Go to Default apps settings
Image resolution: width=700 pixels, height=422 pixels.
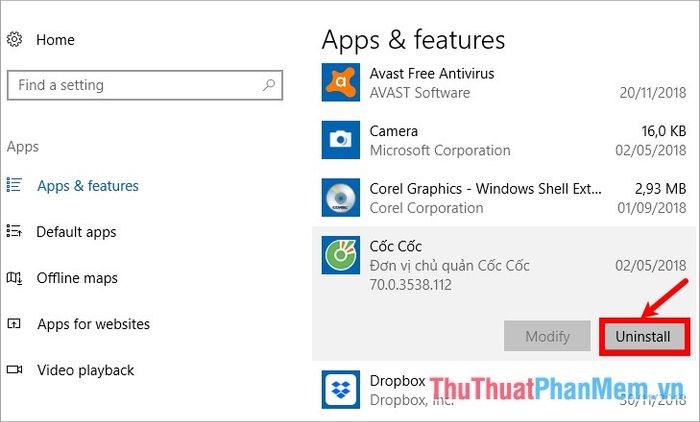pyautogui.click(x=76, y=232)
